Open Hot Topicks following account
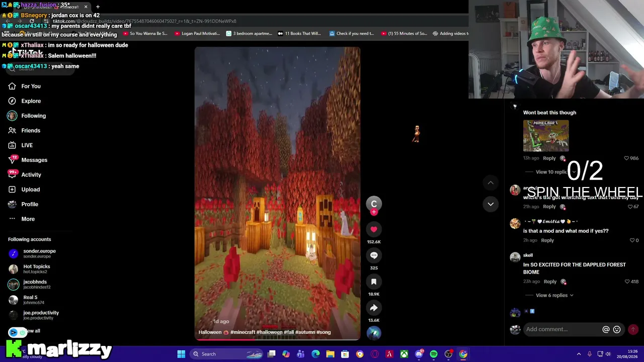Image resolution: width=644 pixels, height=362 pixels. [29, 269]
